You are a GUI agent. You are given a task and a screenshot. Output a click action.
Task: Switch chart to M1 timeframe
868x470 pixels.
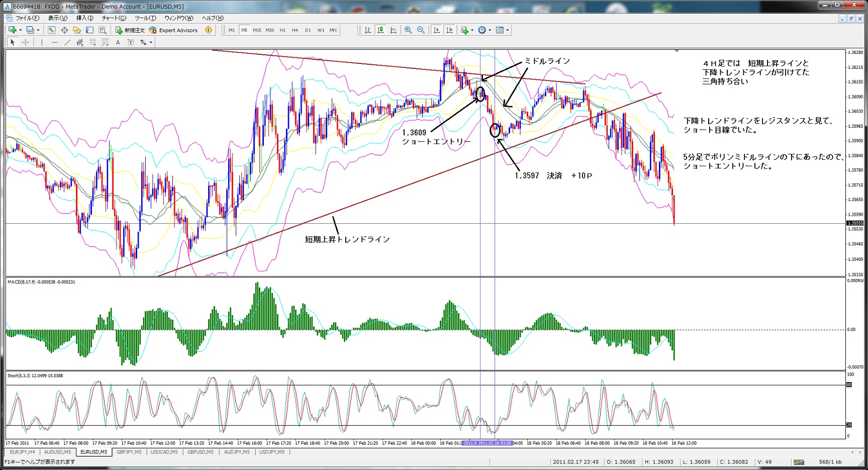pos(232,30)
